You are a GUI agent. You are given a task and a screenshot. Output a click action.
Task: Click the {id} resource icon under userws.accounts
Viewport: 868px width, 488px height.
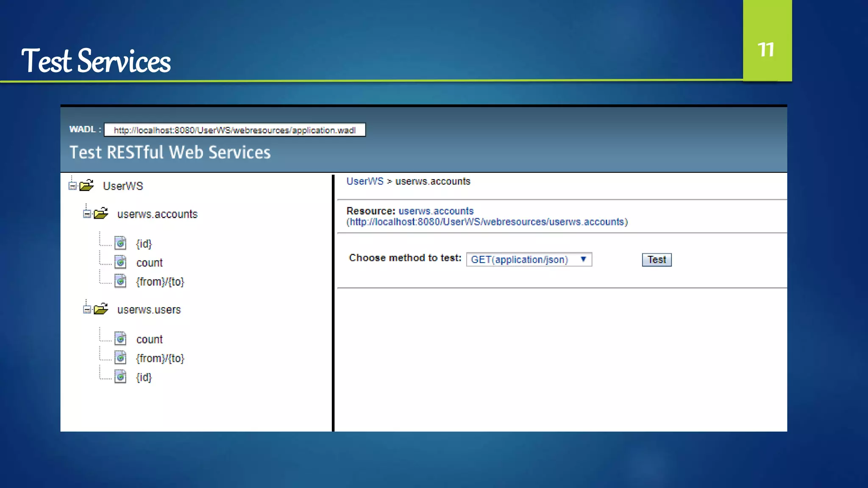121,243
